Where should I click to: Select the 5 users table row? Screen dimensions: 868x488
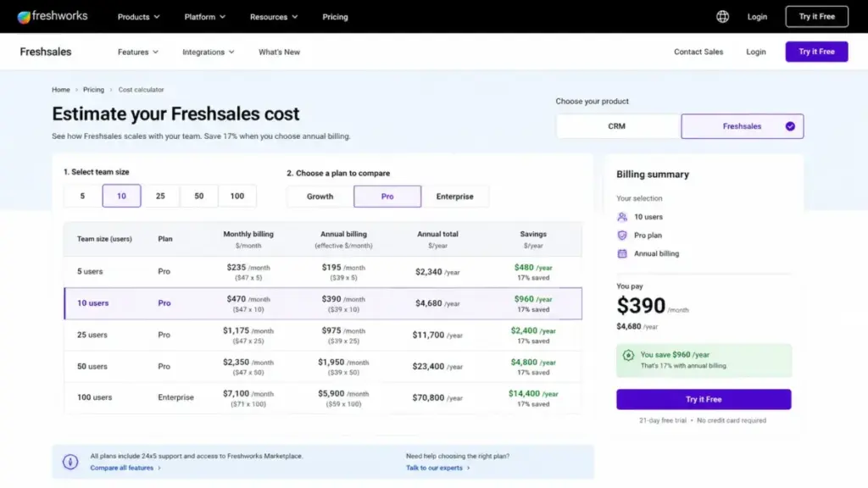pyautogui.click(x=323, y=272)
